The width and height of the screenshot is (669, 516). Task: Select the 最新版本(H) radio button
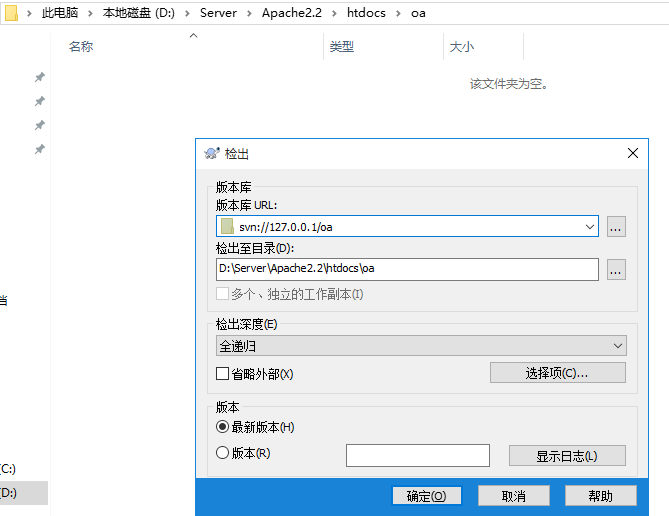point(223,427)
